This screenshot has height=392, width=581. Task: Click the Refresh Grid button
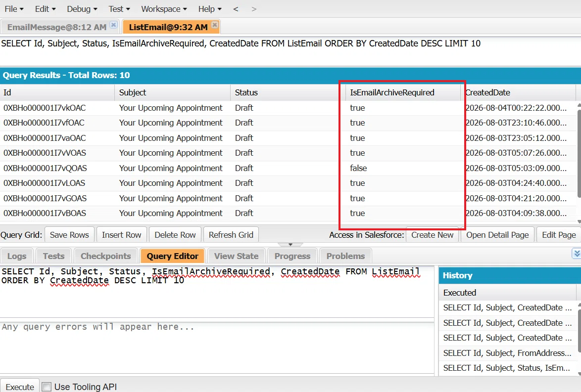coord(231,235)
